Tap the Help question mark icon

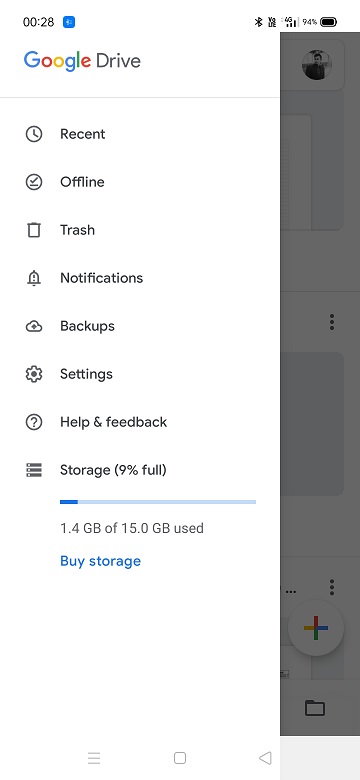(x=34, y=422)
